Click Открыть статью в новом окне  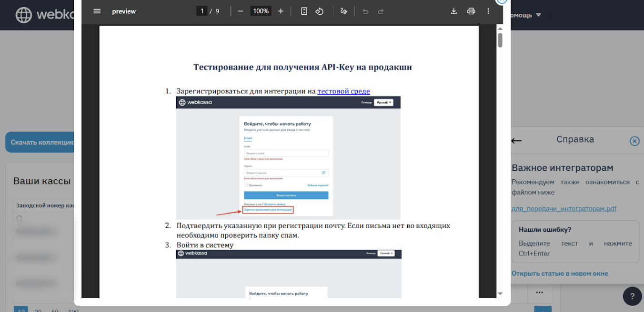click(x=560, y=273)
